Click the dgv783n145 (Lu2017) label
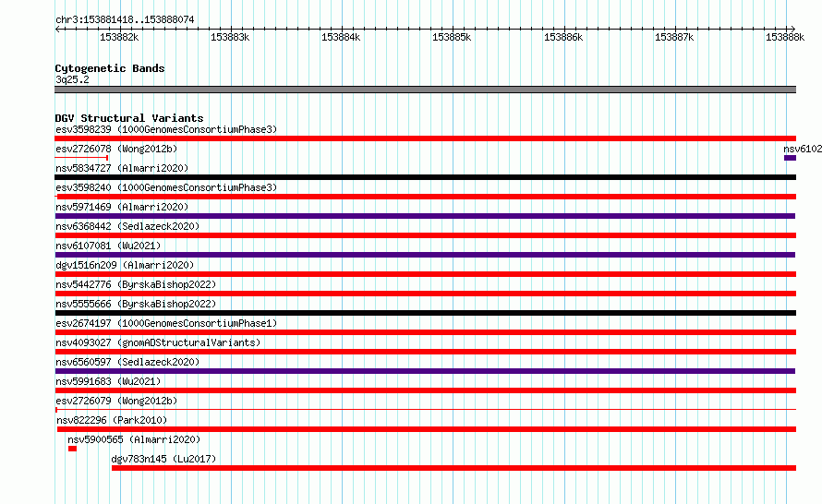This screenshot has width=822, height=504. point(163,459)
